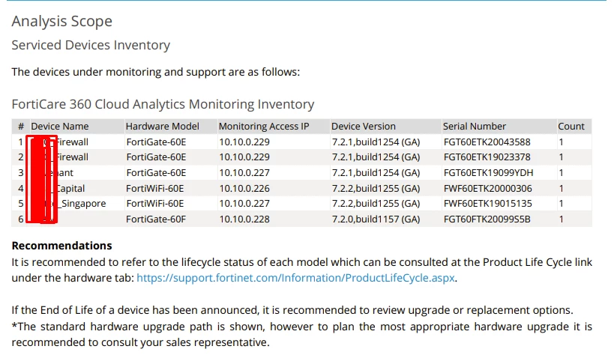The image size is (614, 364).
Task: Click the Recommendations bold heading
Action: click(62, 246)
